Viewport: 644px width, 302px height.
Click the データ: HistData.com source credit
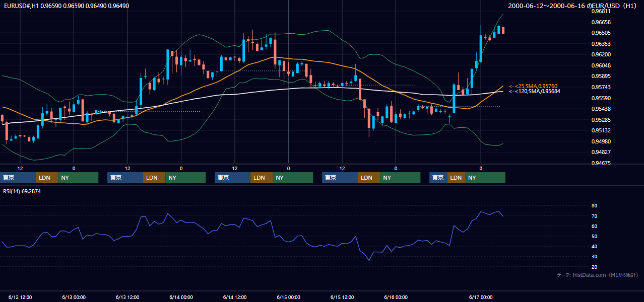(597, 275)
